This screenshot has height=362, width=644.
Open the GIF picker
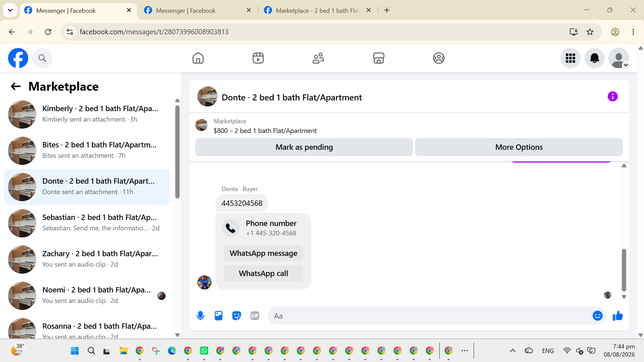coord(255,316)
